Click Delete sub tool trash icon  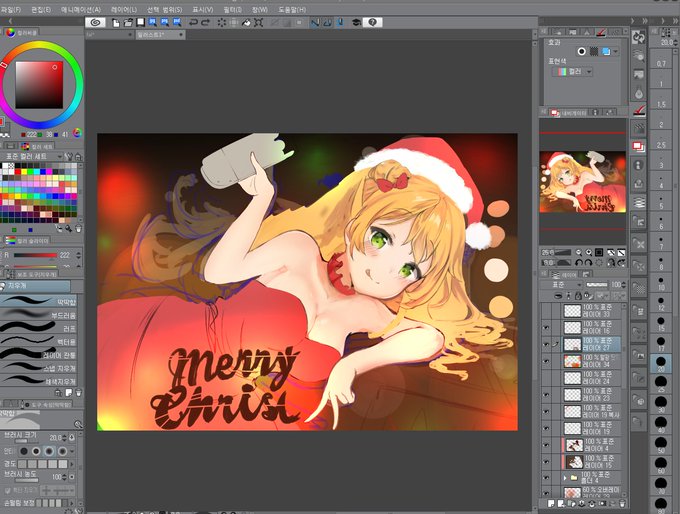pos(78,393)
